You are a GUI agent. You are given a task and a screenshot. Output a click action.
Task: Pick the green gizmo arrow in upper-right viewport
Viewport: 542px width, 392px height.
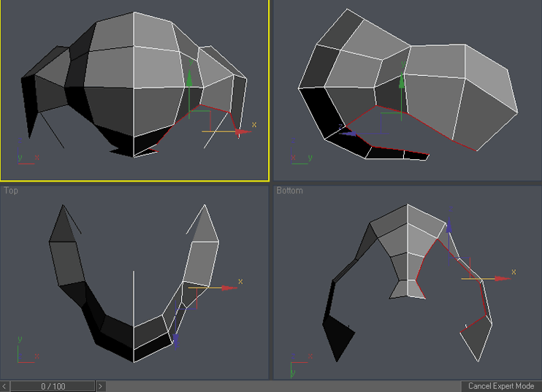click(401, 81)
